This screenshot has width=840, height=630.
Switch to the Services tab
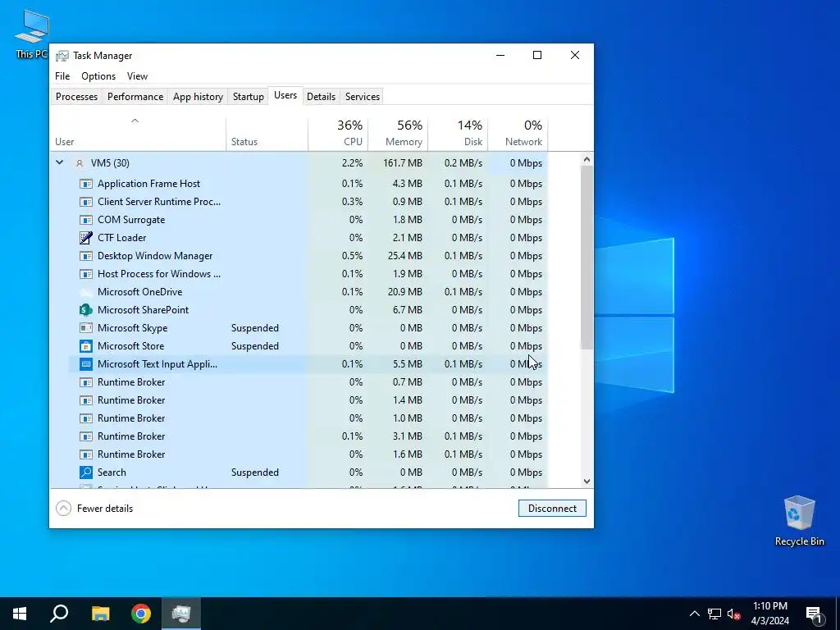[362, 97]
